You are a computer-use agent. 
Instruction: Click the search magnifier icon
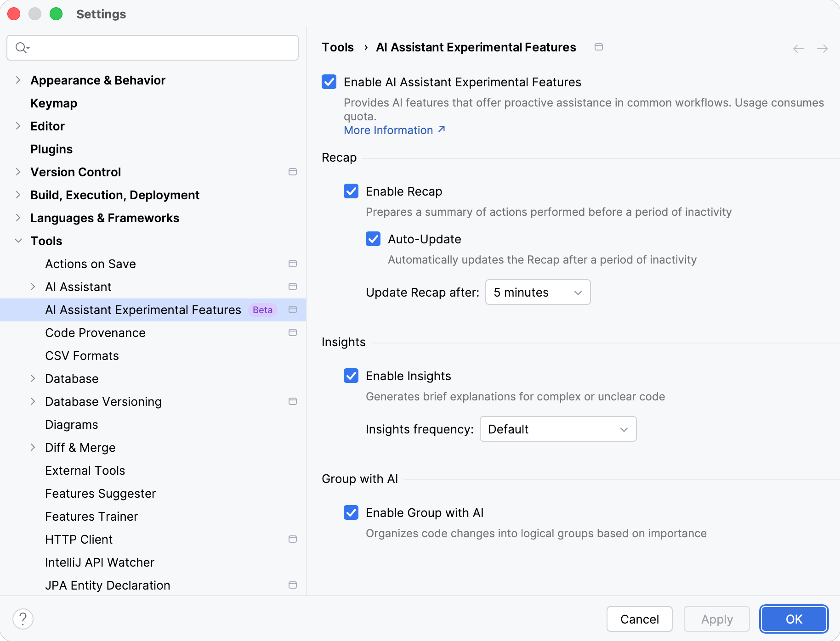pyautogui.click(x=22, y=48)
